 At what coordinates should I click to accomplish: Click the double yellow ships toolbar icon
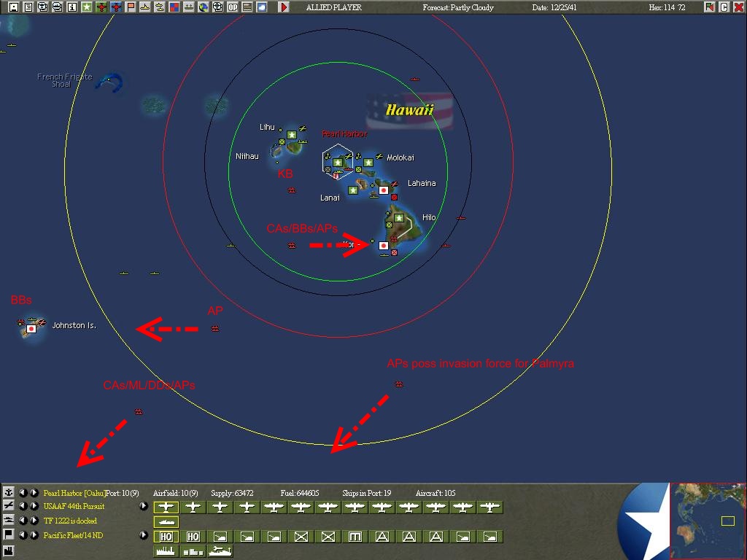point(160,7)
